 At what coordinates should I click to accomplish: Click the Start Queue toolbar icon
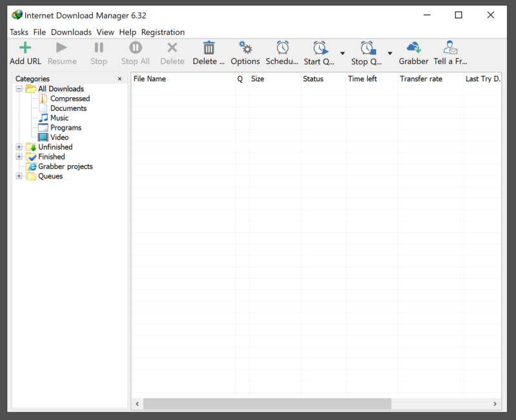320,48
